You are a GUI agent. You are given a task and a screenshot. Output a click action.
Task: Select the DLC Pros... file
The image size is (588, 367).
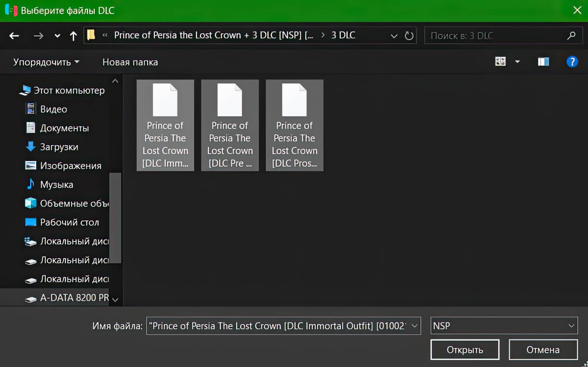pos(295,125)
